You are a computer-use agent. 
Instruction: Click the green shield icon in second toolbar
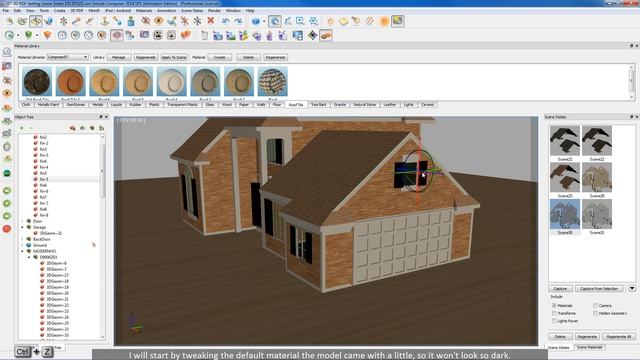point(28,35)
